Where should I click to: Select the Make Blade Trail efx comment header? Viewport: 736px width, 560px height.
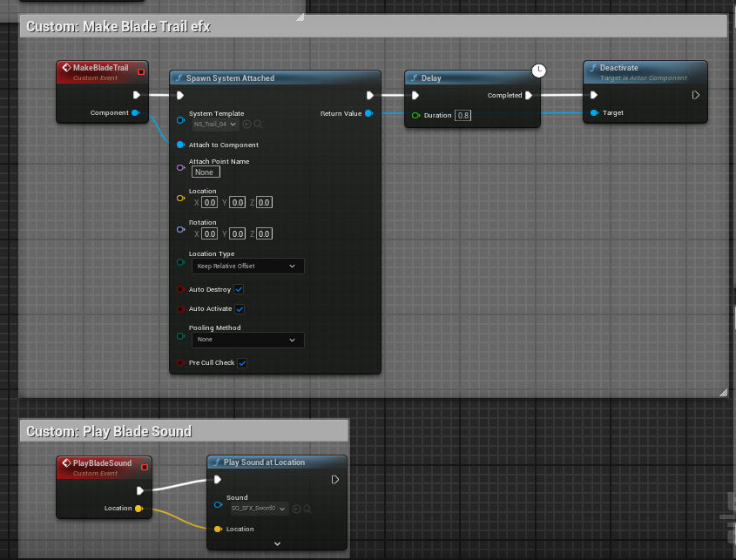[373, 26]
